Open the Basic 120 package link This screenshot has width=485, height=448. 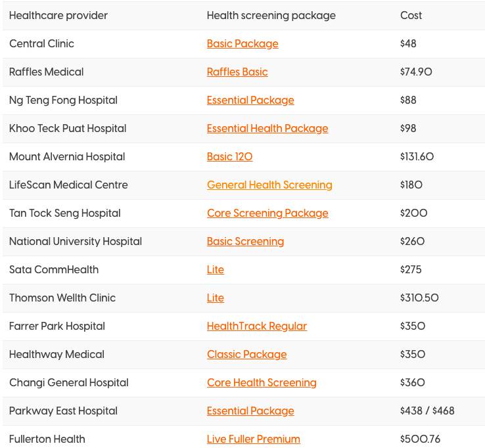229,157
